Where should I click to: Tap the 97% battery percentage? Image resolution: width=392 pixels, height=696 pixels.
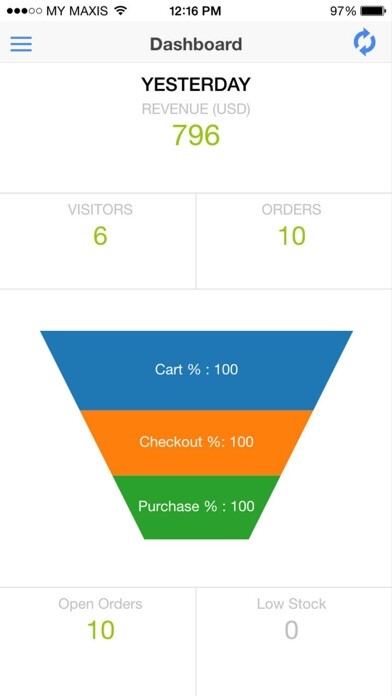[343, 11]
